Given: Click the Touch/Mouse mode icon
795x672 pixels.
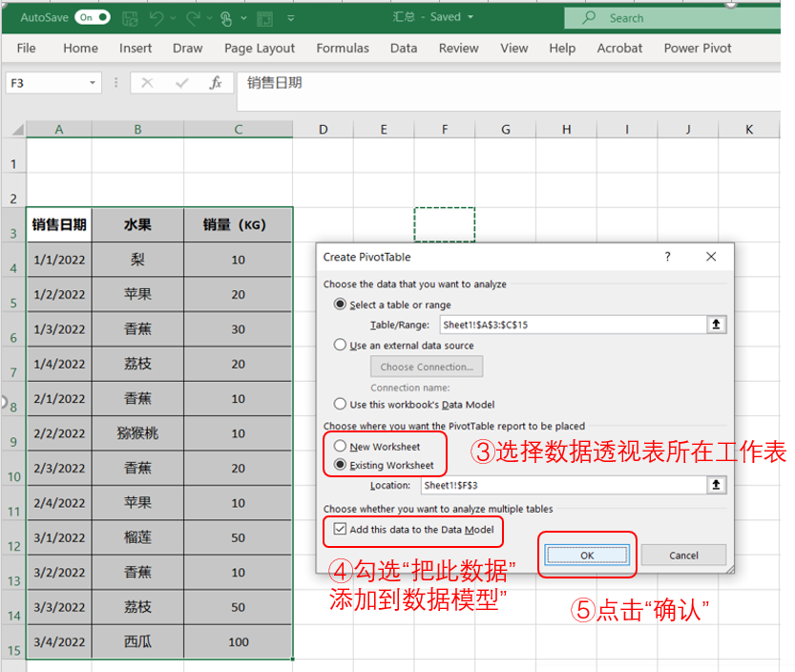Looking at the screenshot, I should (226, 19).
